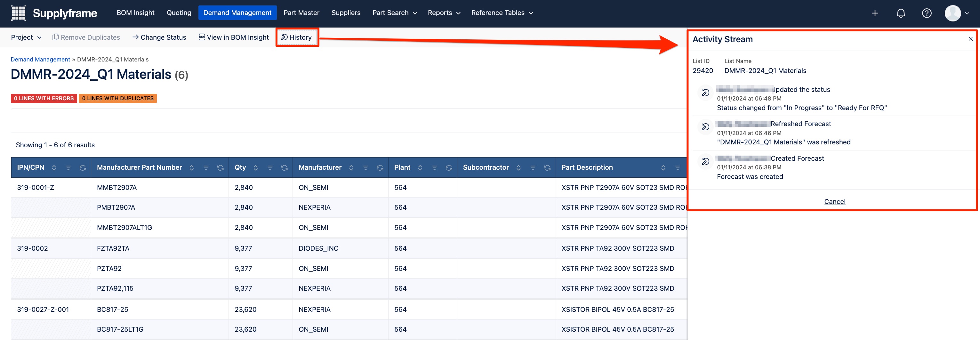
Task: Click the refresh icon in IPN/CPN header
Action: pos(83,168)
